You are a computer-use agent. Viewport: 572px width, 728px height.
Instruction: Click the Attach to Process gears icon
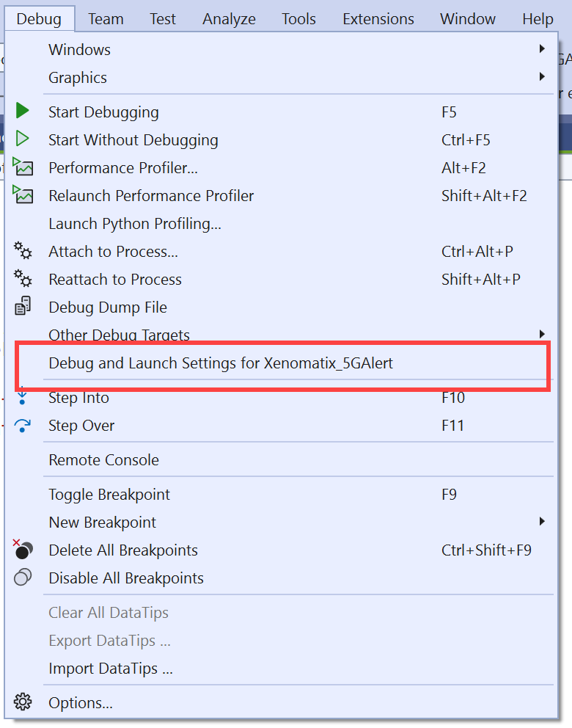(x=23, y=252)
